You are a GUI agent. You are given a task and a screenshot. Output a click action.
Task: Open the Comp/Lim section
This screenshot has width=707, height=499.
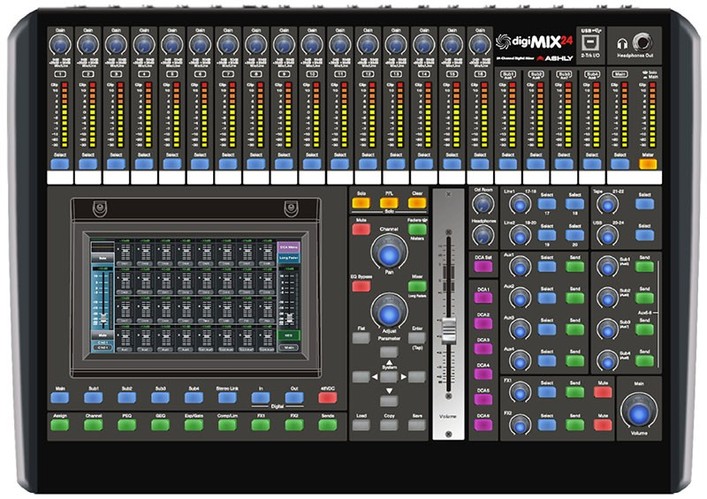tap(227, 425)
